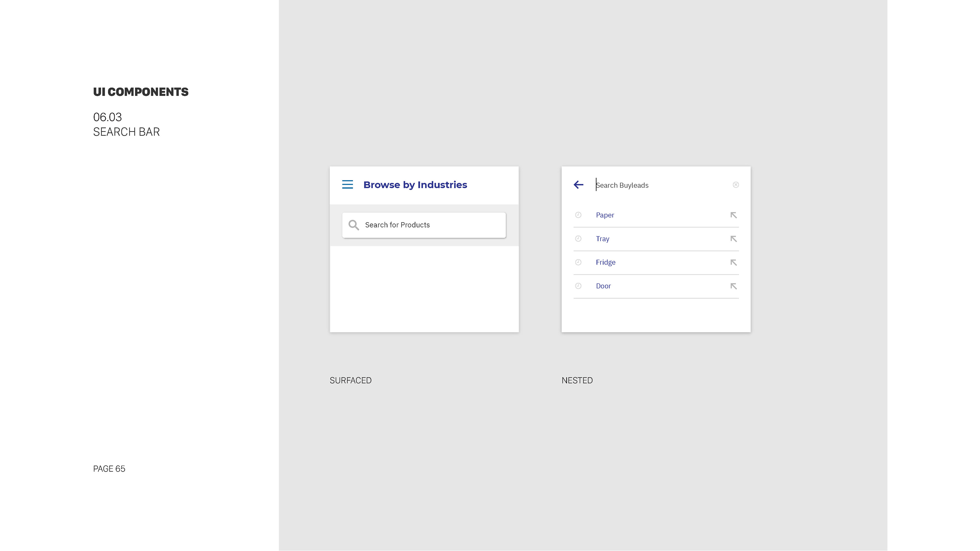Screen dimensions: 980x551
Task: Click the Browse by Industries title
Action: 415,185
